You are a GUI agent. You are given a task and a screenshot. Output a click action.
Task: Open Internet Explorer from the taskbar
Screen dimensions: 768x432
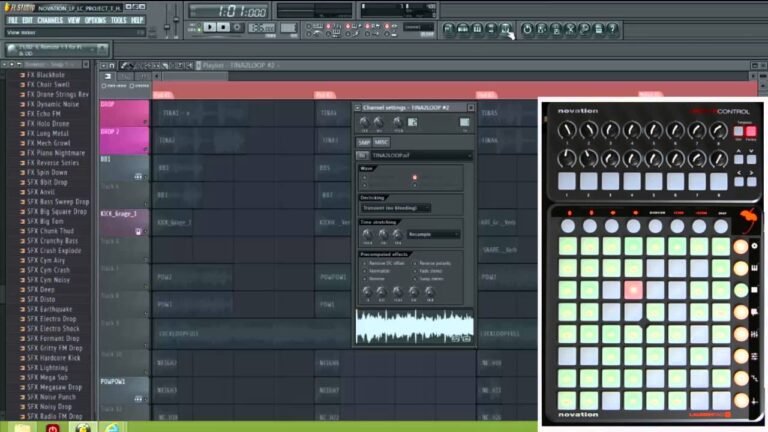click(112, 428)
